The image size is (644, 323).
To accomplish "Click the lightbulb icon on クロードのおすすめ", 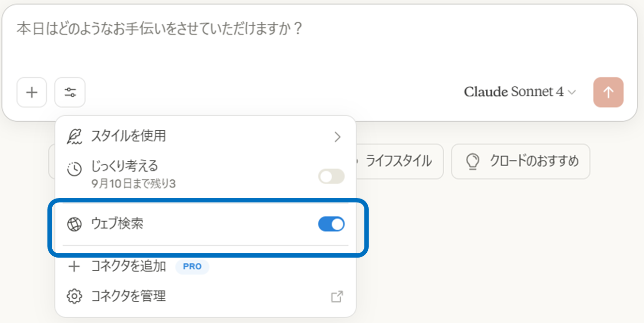I will pyautogui.click(x=472, y=161).
